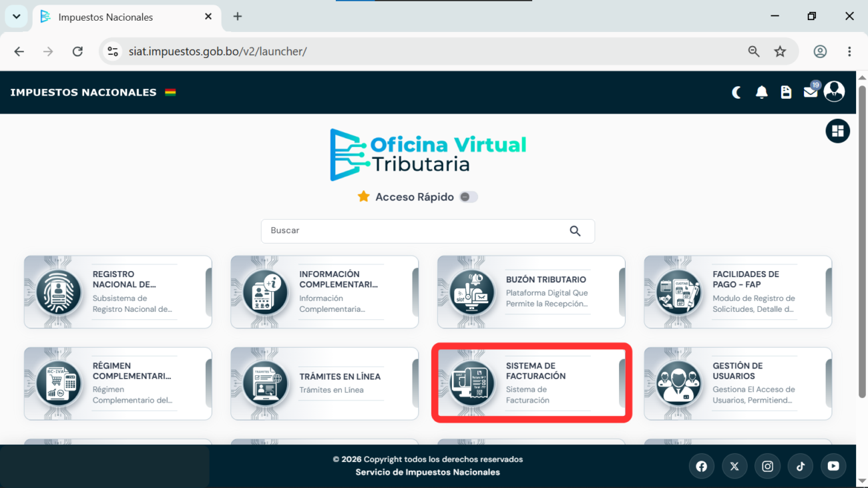Open the document icon in header

tap(786, 92)
